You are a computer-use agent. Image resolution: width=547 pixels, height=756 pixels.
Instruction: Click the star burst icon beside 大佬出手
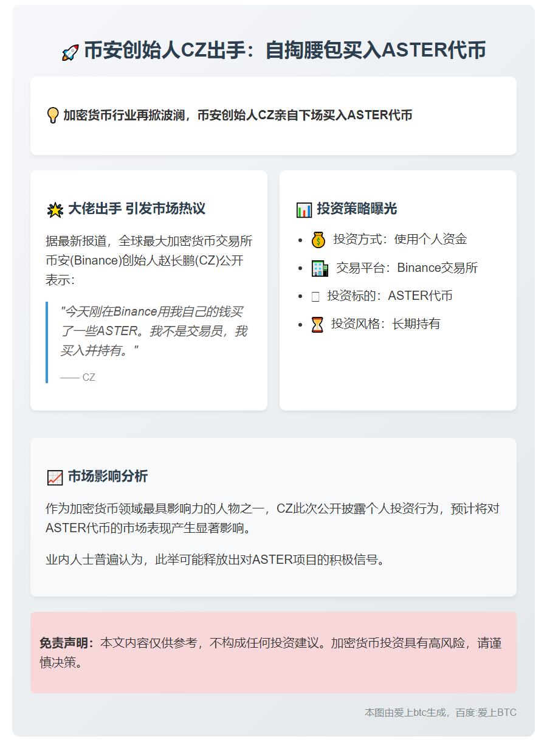pos(55,210)
